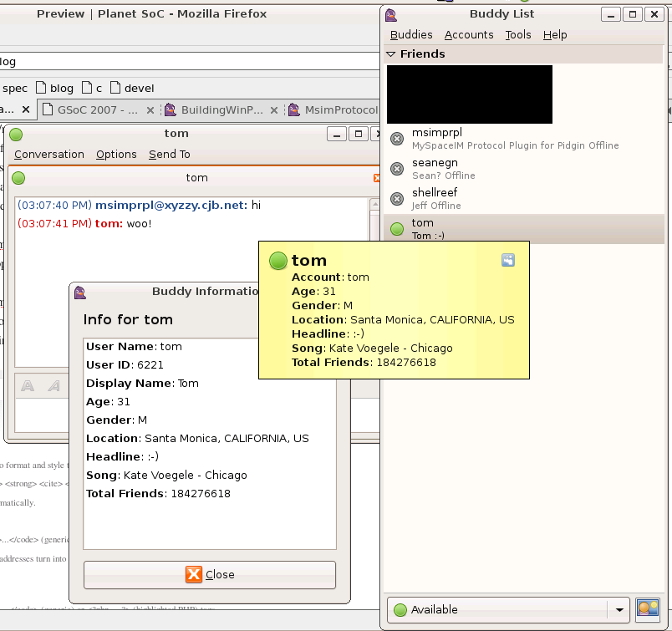Click the Pidgin favicon on BuildingWinP... tab
The image size is (672, 631).
pos(171,110)
